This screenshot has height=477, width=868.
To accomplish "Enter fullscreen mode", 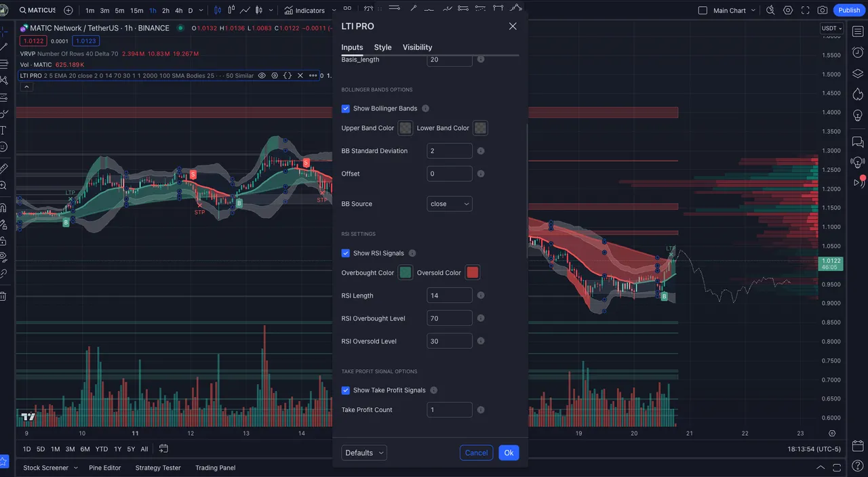I will (x=805, y=10).
